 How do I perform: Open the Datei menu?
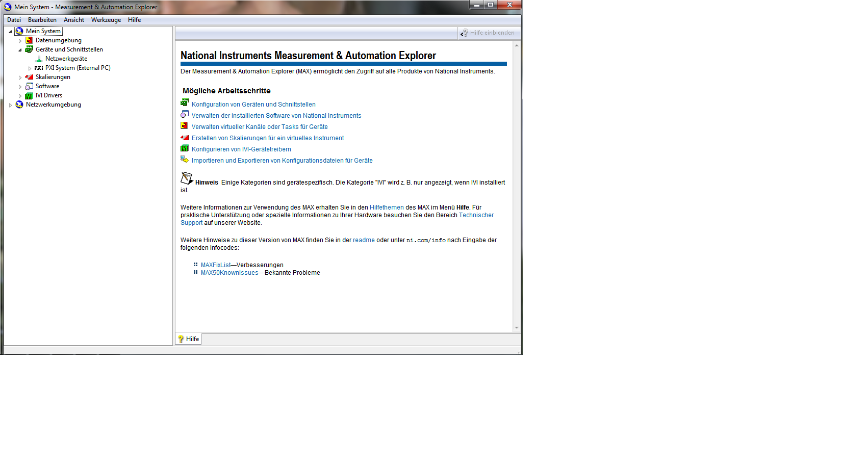[x=14, y=20]
